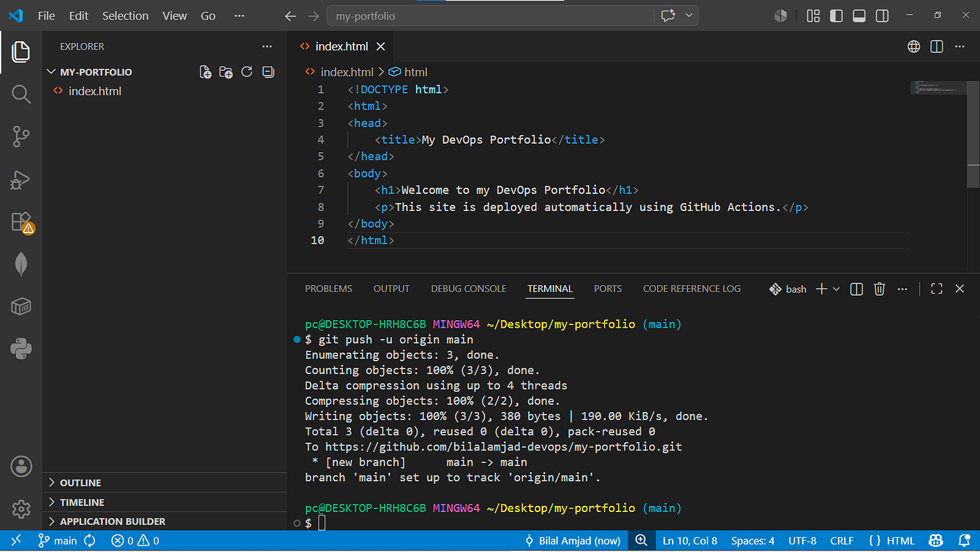Screen dimensions: 980x552
Task: Refresh the Explorer file tree
Action: 246,71
